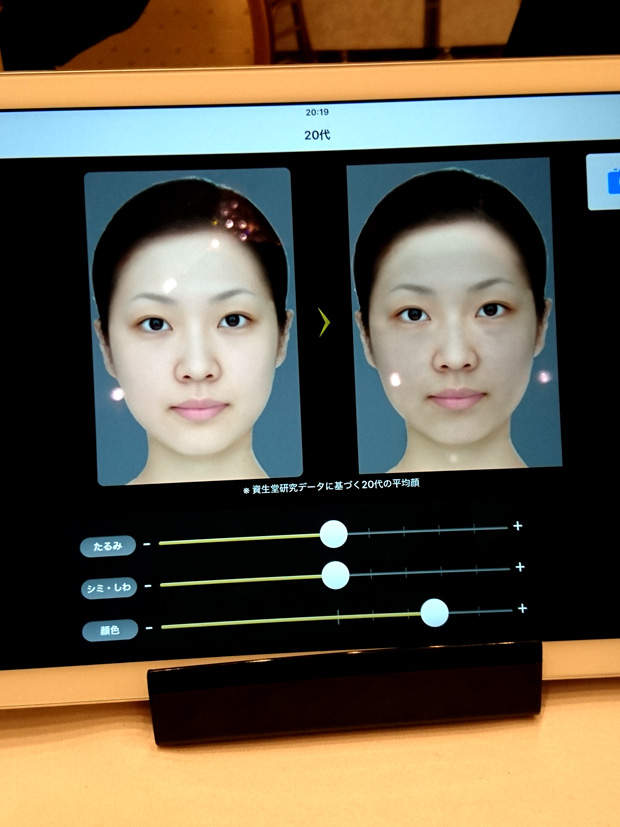Click the yellow arrow between the faces
Screen dimensions: 620x827
click(x=323, y=322)
